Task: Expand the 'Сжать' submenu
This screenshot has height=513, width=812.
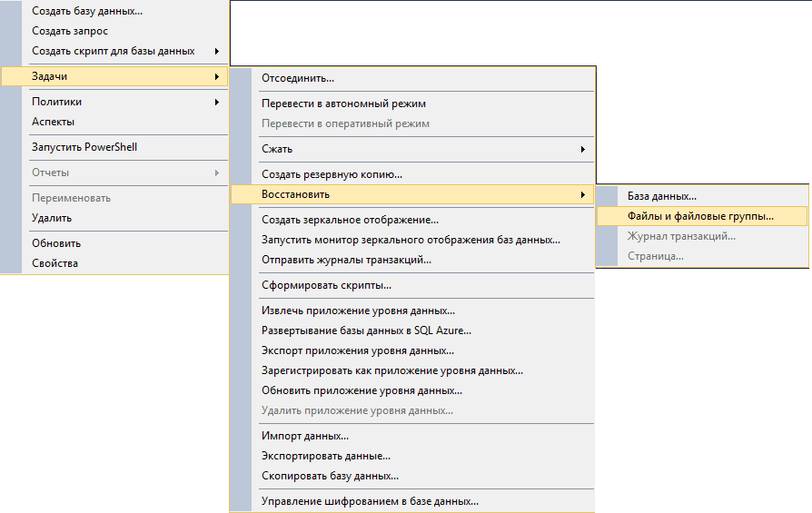Action: 582,149
